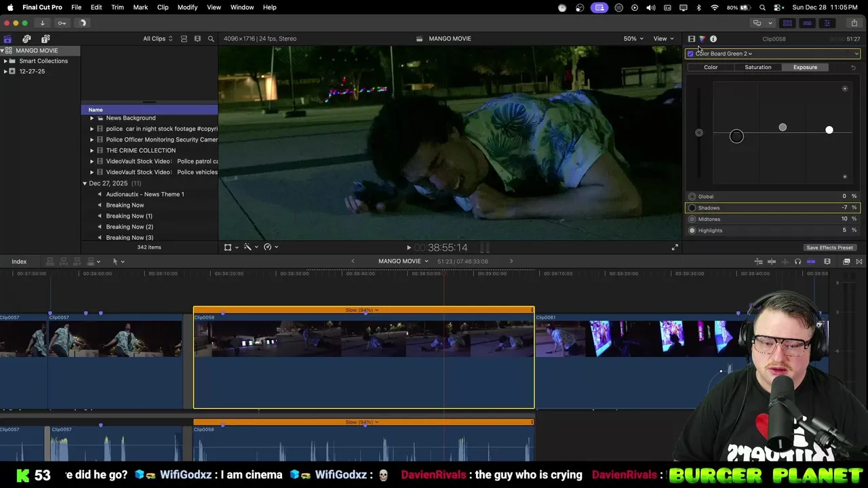Expand the News Background clip
This screenshot has height=488, width=868.
(x=92, y=118)
